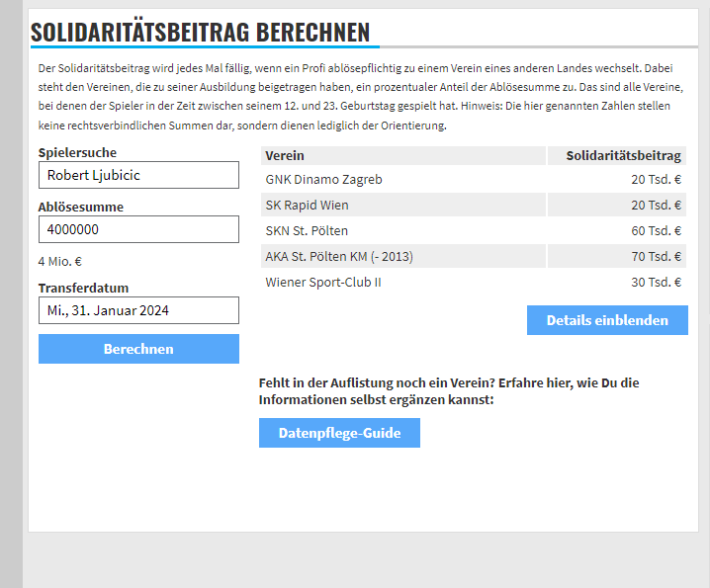Click the Spielersuche field containing Robert Ljubicic
The height and width of the screenshot is (588, 710).
(138, 175)
